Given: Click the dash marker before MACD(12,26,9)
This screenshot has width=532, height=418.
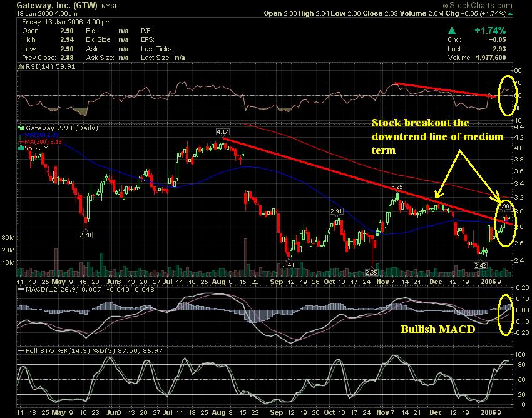Looking at the screenshot, I should pos(21,290).
